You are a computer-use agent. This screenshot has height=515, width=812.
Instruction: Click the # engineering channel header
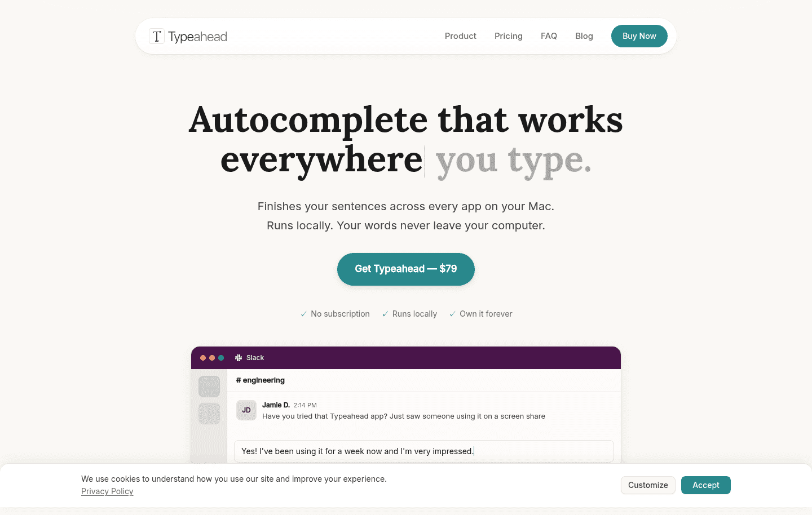[x=260, y=380]
